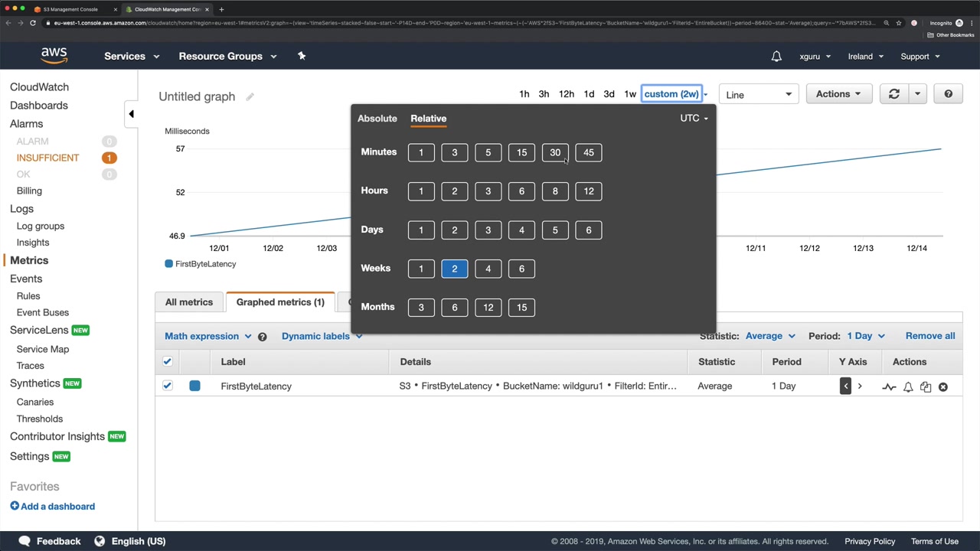Click the plus icon for Add a dashboard

tap(15, 506)
